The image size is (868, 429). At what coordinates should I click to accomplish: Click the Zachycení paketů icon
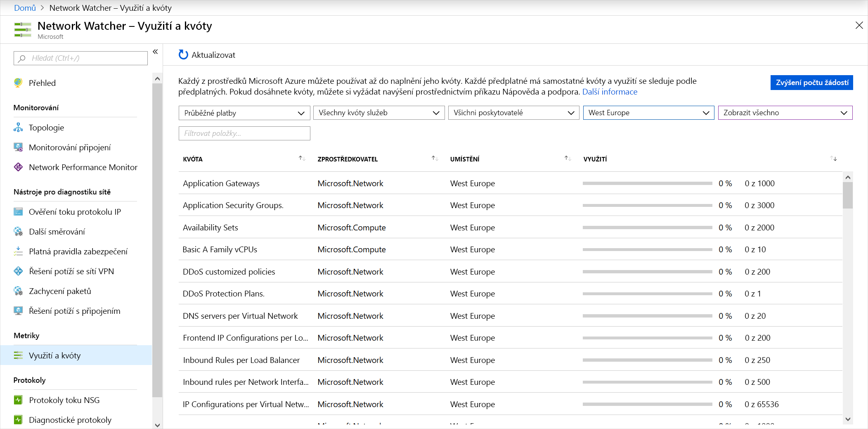tap(18, 291)
